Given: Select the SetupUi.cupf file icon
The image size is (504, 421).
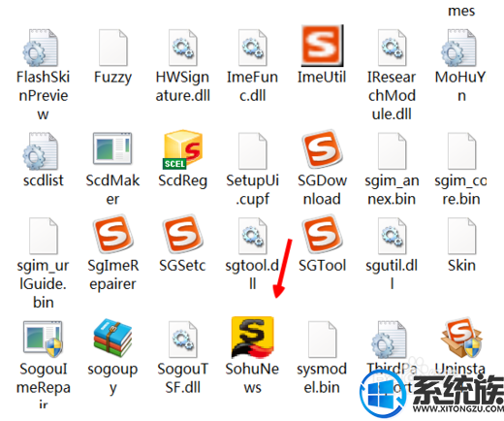Looking at the screenshot, I should 253,151.
